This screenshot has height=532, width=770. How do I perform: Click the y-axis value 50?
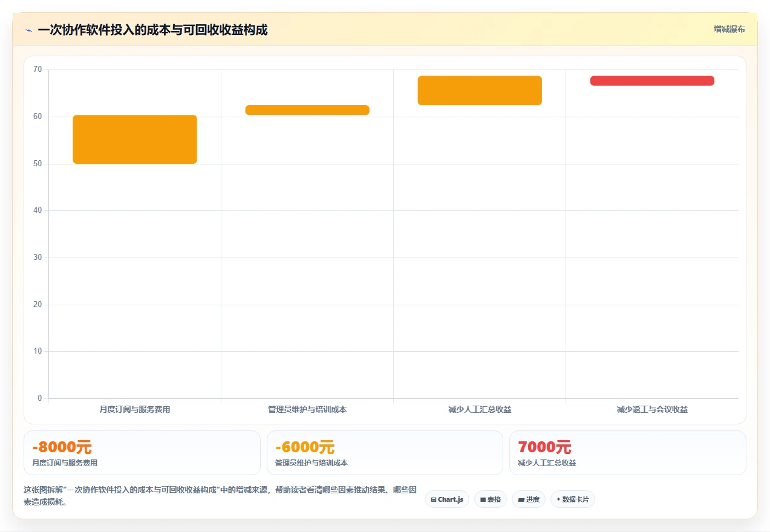click(x=38, y=163)
